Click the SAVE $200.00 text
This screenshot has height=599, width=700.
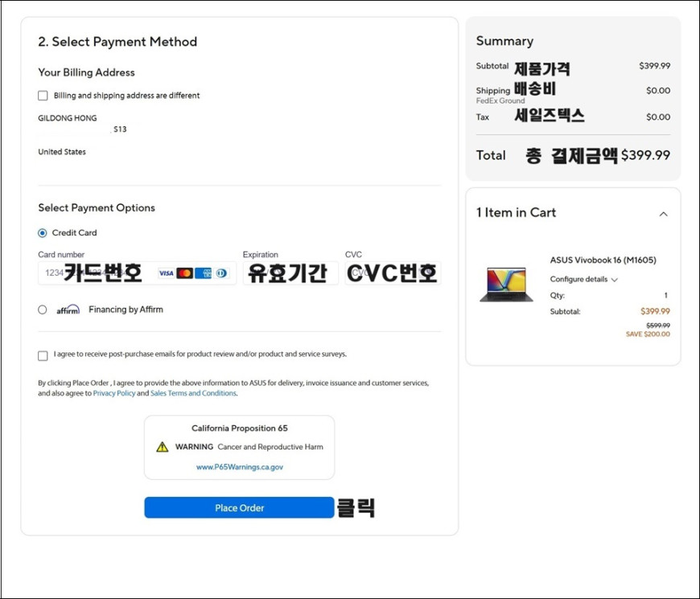pyautogui.click(x=648, y=334)
